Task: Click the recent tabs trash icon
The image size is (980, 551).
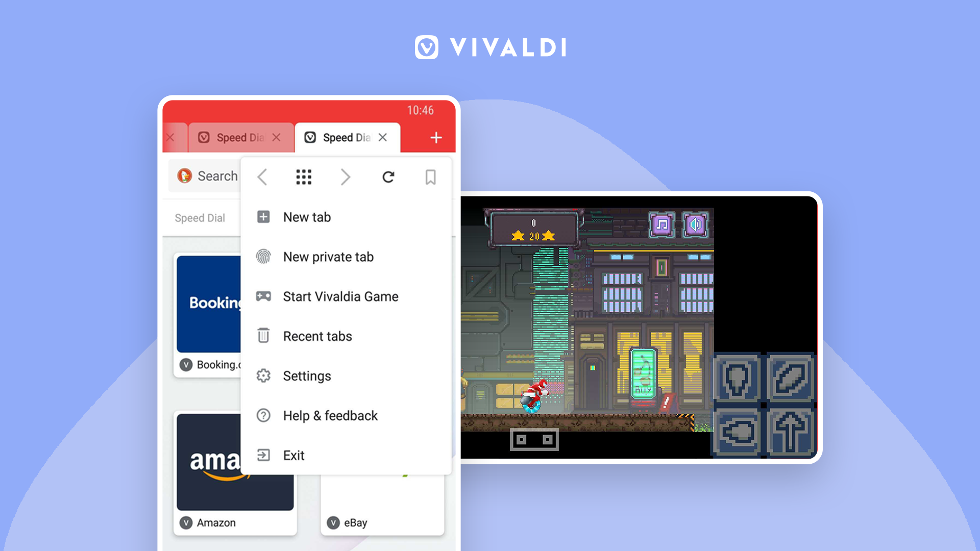Action: click(264, 336)
